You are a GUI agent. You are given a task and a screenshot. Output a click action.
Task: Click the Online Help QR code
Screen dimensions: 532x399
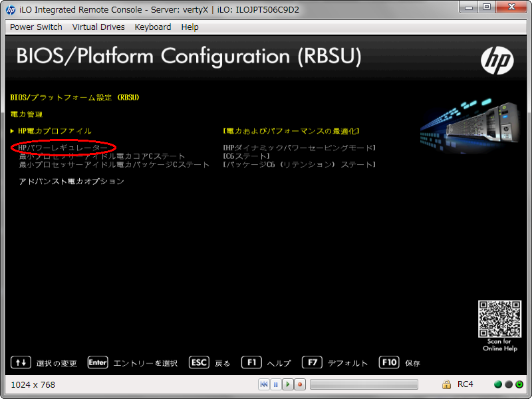click(498, 320)
